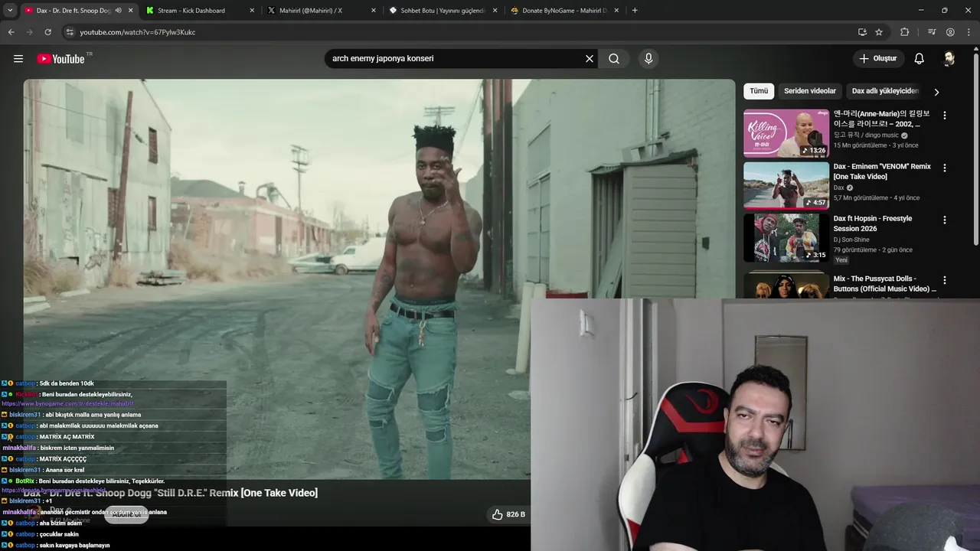Screen dimensions: 980x551
Task: View site information icon left of the URL
Action: (x=70, y=32)
